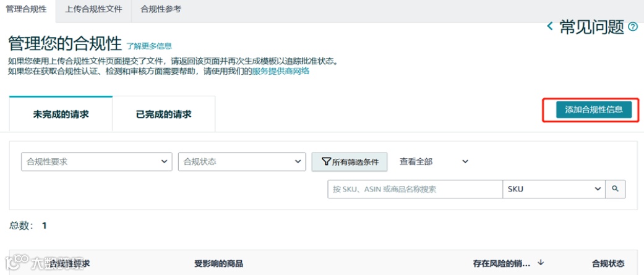Select the 已完成的请求 tab
Viewport: 644px width, 275px height.
coord(164,114)
